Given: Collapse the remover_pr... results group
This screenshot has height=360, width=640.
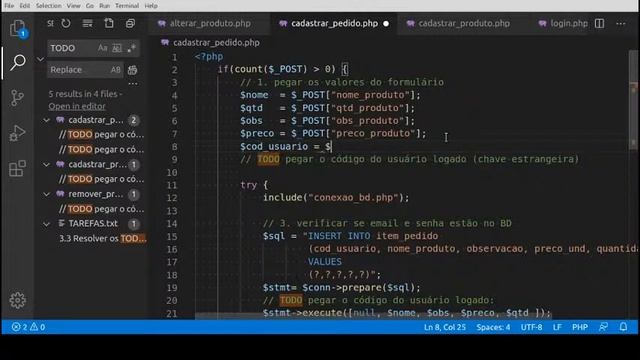Looking at the screenshot, I should click(47, 194).
